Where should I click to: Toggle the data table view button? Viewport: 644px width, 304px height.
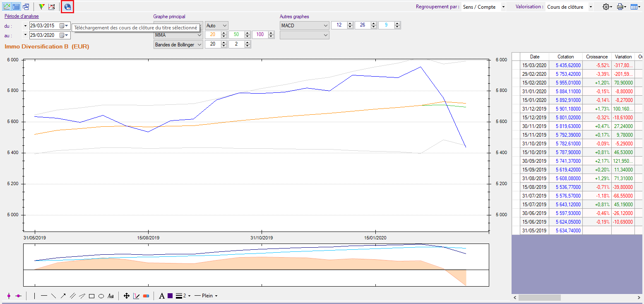tap(16, 7)
